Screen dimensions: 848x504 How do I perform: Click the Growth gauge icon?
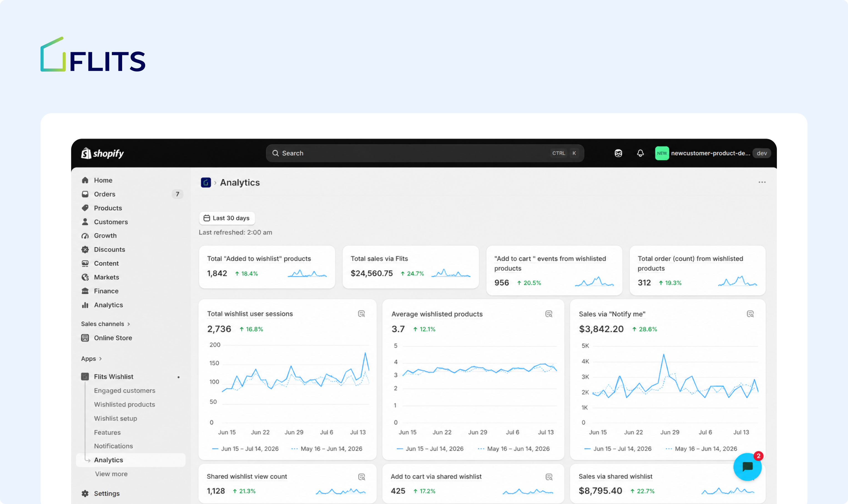click(x=85, y=235)
